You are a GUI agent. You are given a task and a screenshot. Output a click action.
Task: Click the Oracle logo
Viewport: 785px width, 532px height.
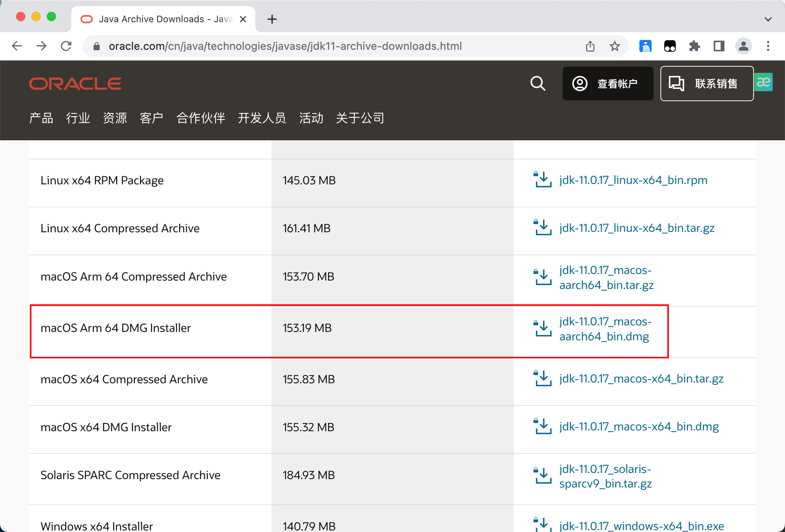pos(76,84)
